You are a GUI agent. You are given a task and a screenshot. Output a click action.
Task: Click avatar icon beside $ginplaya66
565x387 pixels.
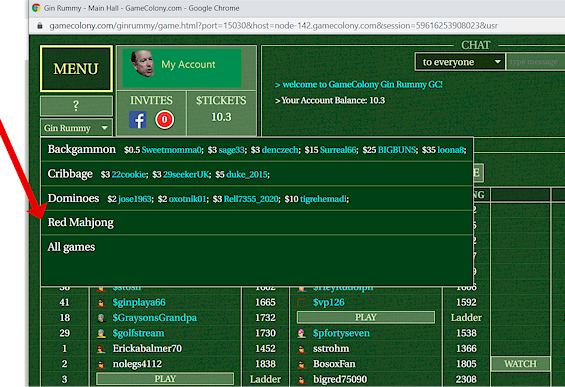click(x=101, y=303)
